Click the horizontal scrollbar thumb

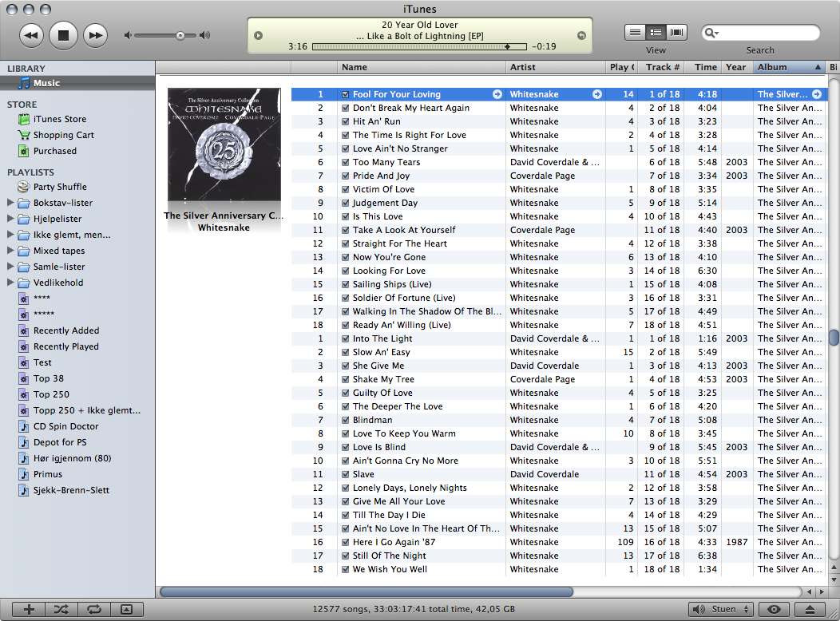point(367,592)
